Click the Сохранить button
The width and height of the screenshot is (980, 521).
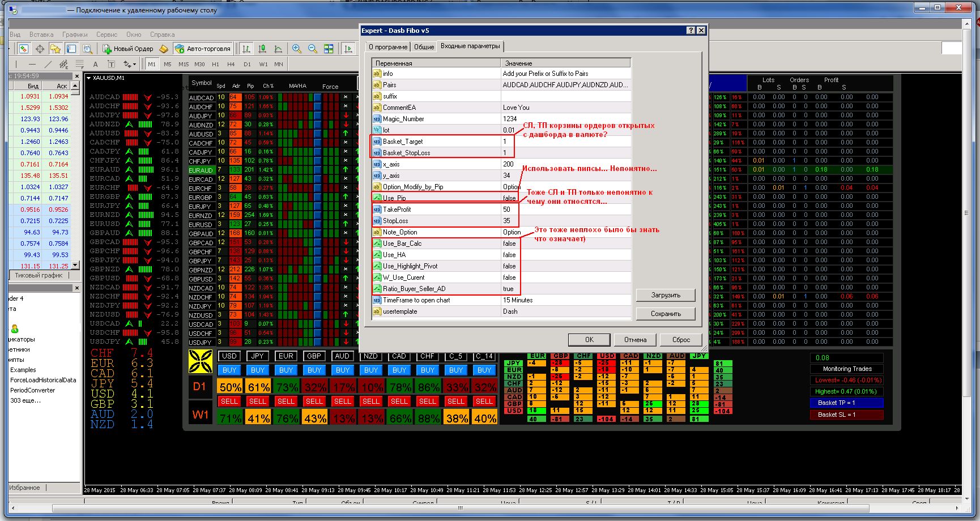point(666,314)
